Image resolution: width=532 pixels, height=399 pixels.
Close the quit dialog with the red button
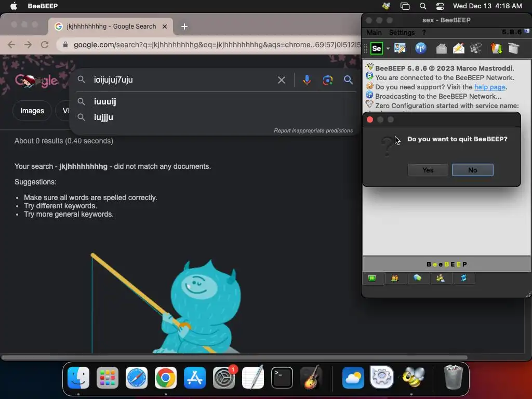click(x=370, y=119)
